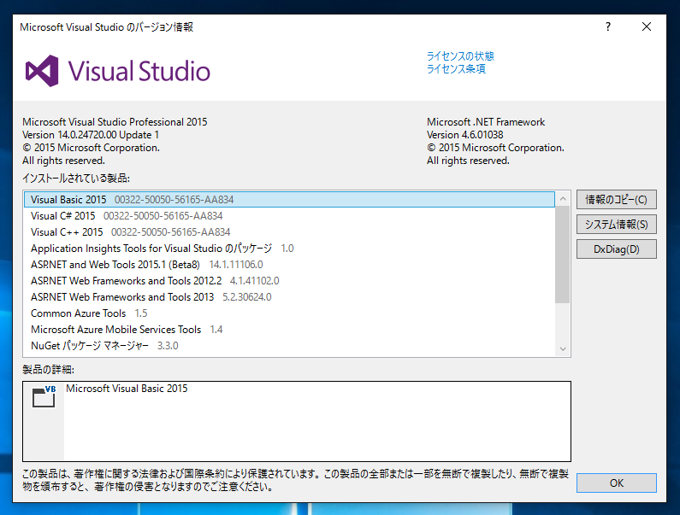Select the Visual C++ 2015 row
The height and width of the screenshot is (515, 680).
(289, 232)
